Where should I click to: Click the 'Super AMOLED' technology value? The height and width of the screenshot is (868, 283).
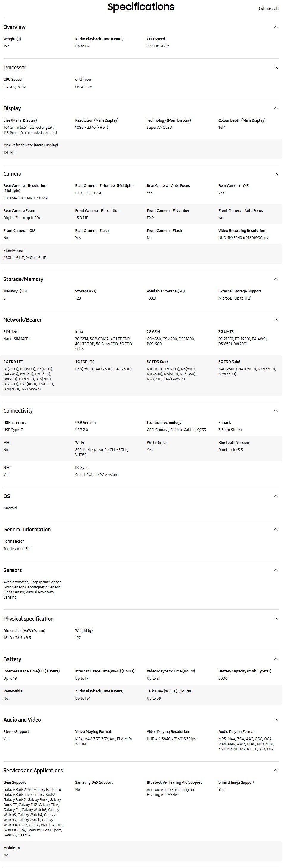click(159, 128)
